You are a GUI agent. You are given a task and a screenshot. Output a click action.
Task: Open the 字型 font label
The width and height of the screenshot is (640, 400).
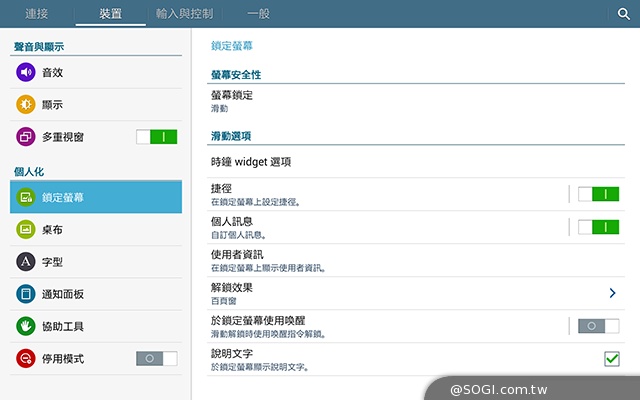52,262
